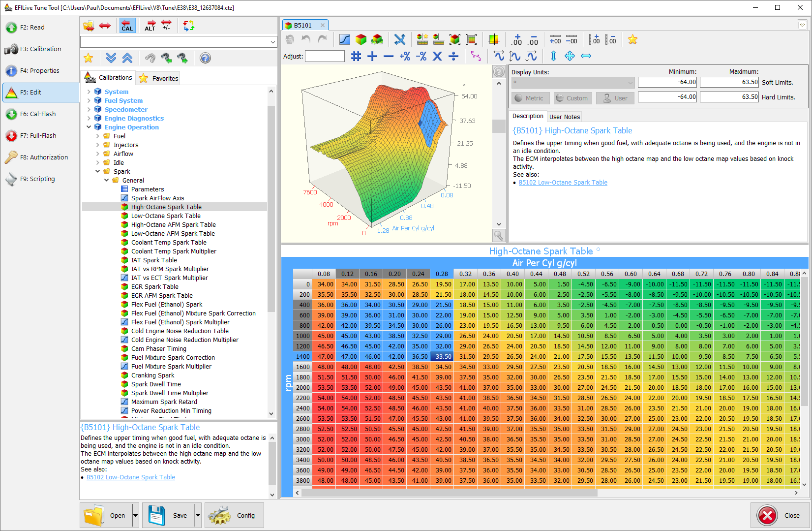Toggle the ALT calibration button
Screen dimensions: 812x531
pyautogui.click(x=150, y=26)
